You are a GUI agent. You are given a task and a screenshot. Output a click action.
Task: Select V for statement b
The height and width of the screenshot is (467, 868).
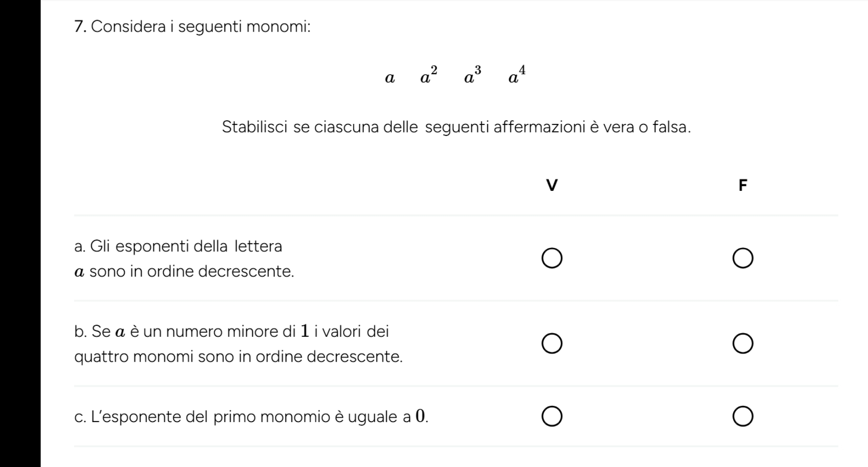tap(552, 344)
